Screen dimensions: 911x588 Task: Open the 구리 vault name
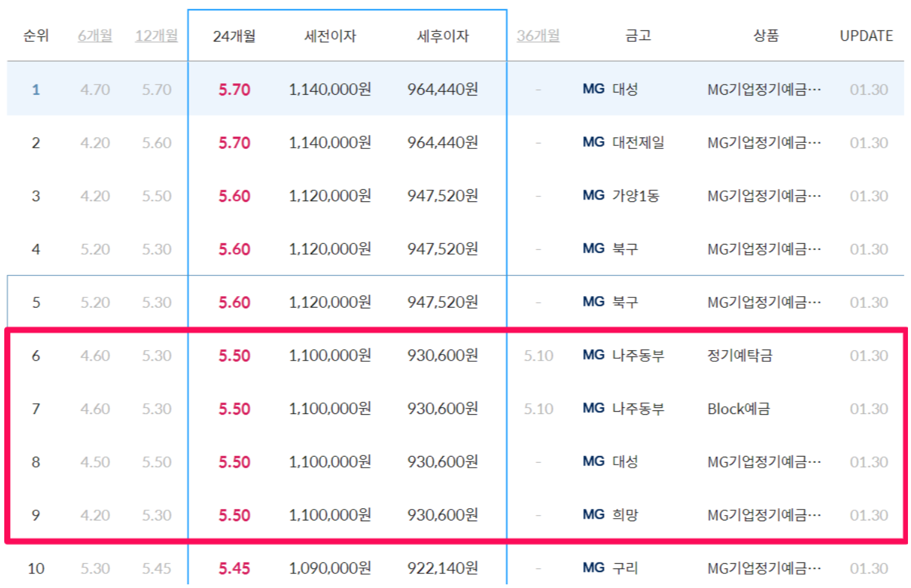(625, 568)
